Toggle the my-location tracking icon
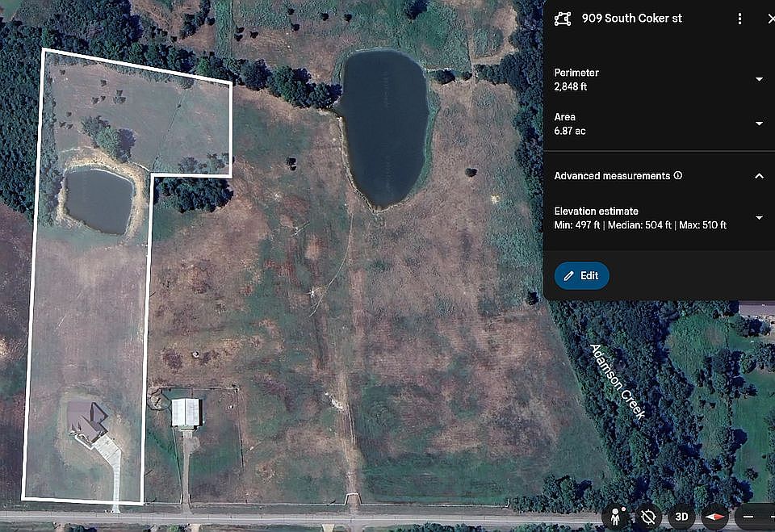775x532 pixels. click(x=647, y=516)
